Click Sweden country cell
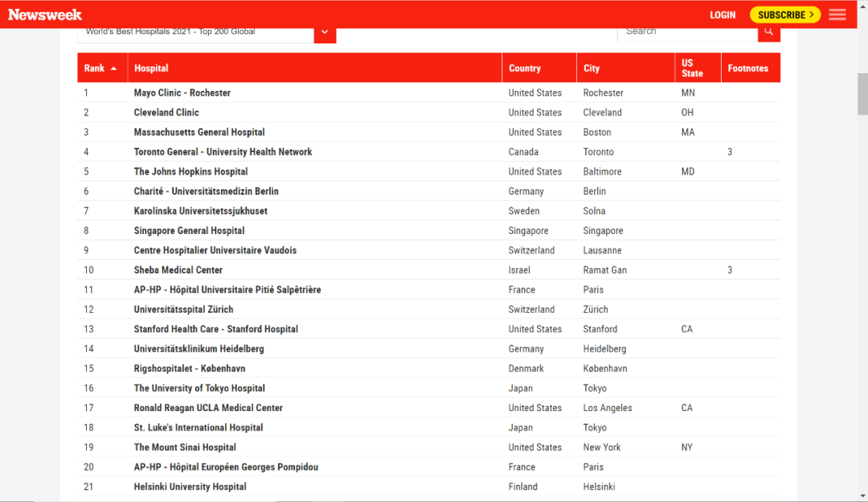This screenshot has height=502, width=868. (524, 211)
